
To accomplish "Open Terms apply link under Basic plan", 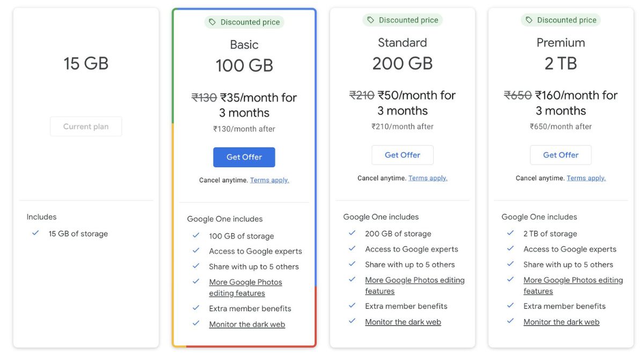I will click(269, 180).
